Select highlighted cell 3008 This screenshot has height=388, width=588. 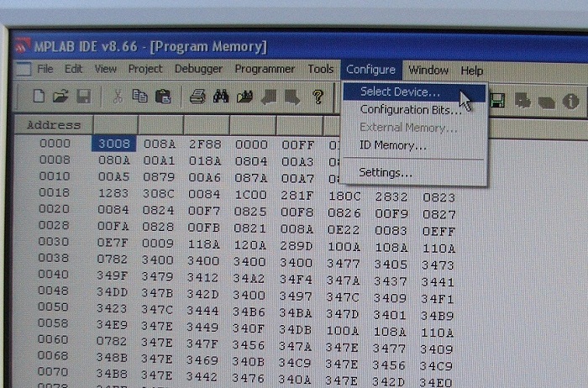click(x=114, y=144)
